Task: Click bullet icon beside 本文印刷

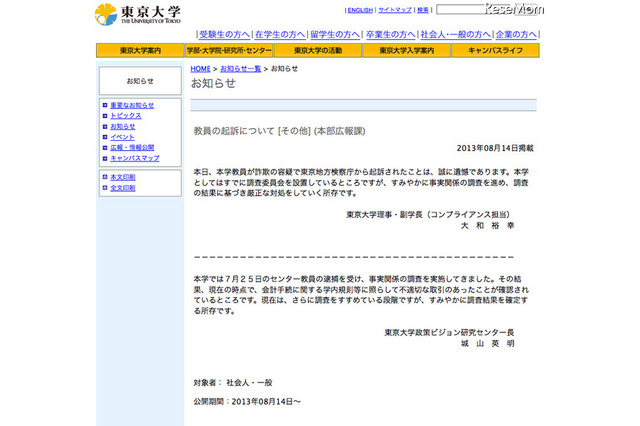Action: (x=105, y=177)
